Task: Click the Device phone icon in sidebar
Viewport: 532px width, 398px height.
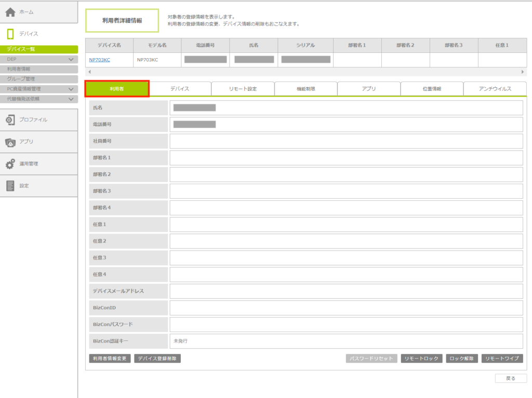Action: tap(10, 34)
